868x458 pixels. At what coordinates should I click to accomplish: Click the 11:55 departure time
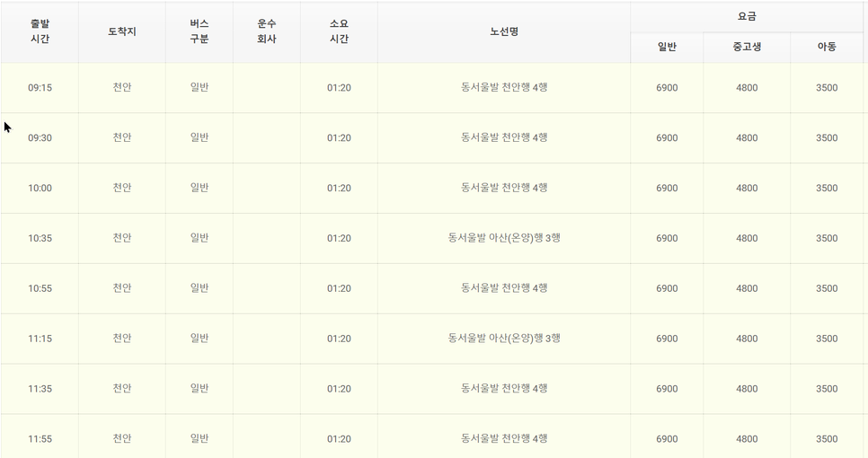coord(40,438)
